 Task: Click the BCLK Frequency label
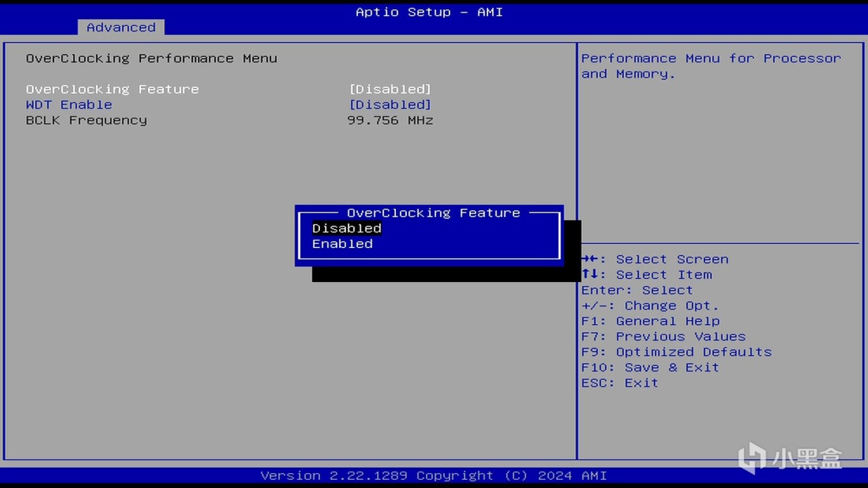[86, 121]
